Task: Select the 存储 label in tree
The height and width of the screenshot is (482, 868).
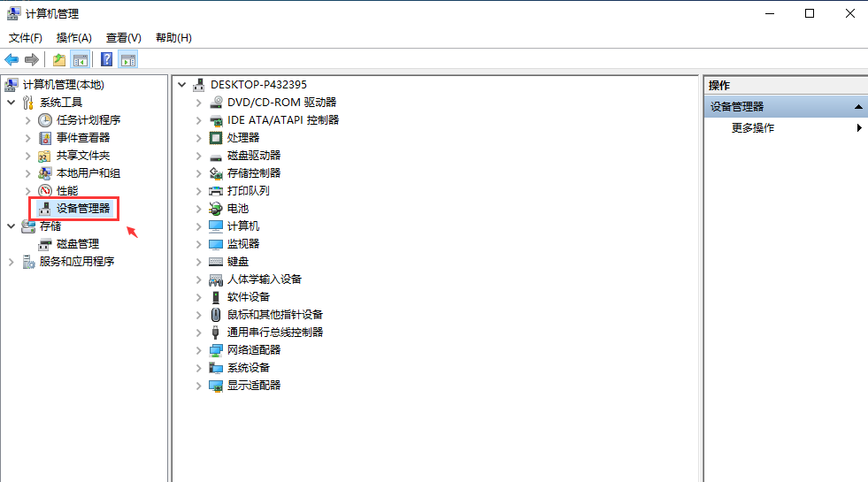Action: click(50, 226)
